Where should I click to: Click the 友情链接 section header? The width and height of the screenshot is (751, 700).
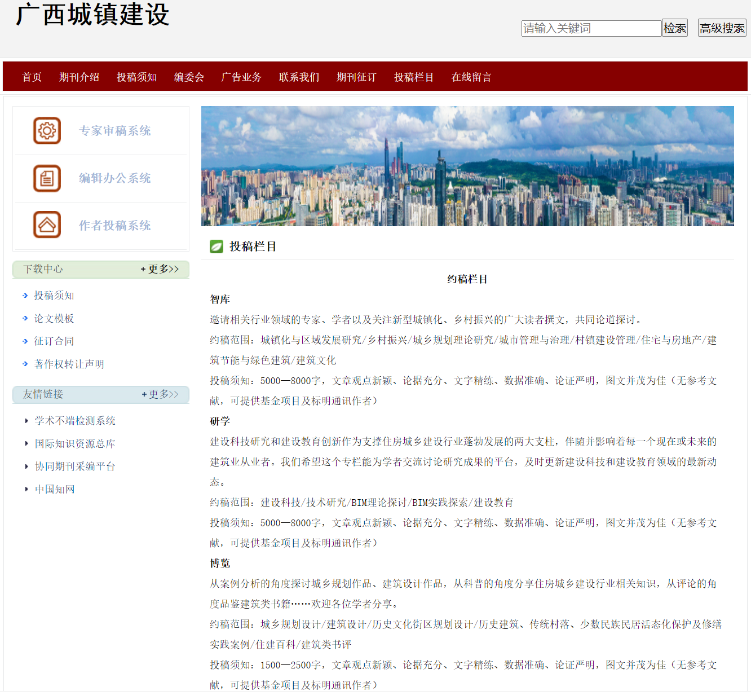pos(43,394)
